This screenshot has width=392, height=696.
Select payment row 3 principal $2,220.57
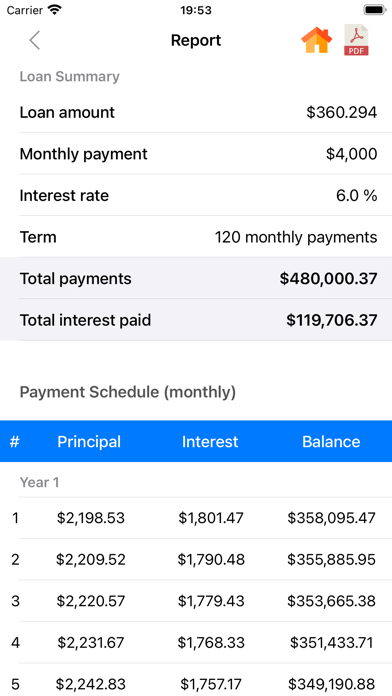(x=91, y=601)
